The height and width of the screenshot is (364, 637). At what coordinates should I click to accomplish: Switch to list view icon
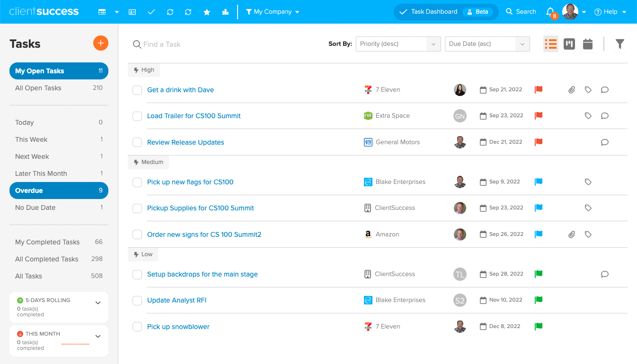coord(551,44)
